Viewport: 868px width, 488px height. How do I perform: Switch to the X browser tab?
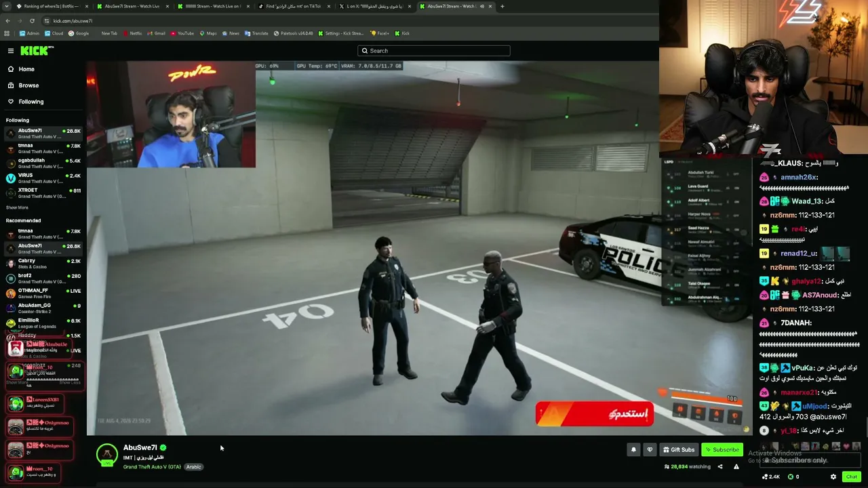point(374,6)
